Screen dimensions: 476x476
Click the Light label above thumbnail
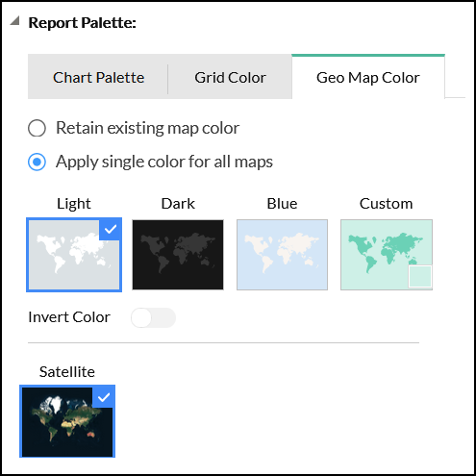pos(74,204)
